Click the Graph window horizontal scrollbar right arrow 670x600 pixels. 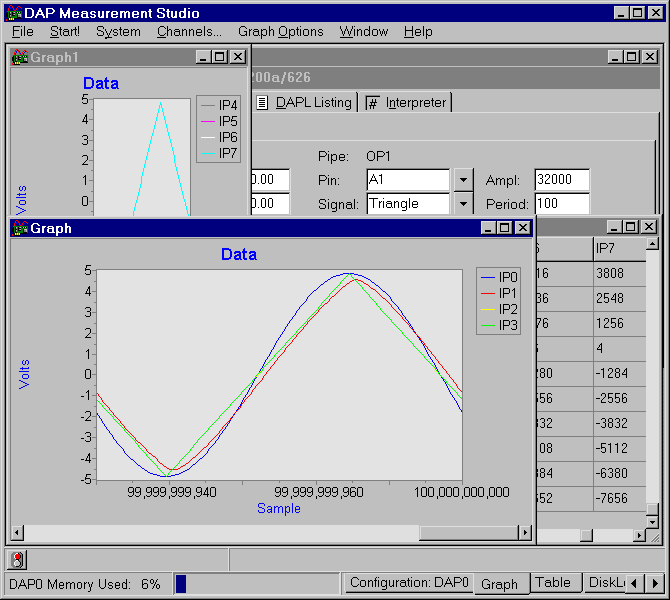click(527, 532)
